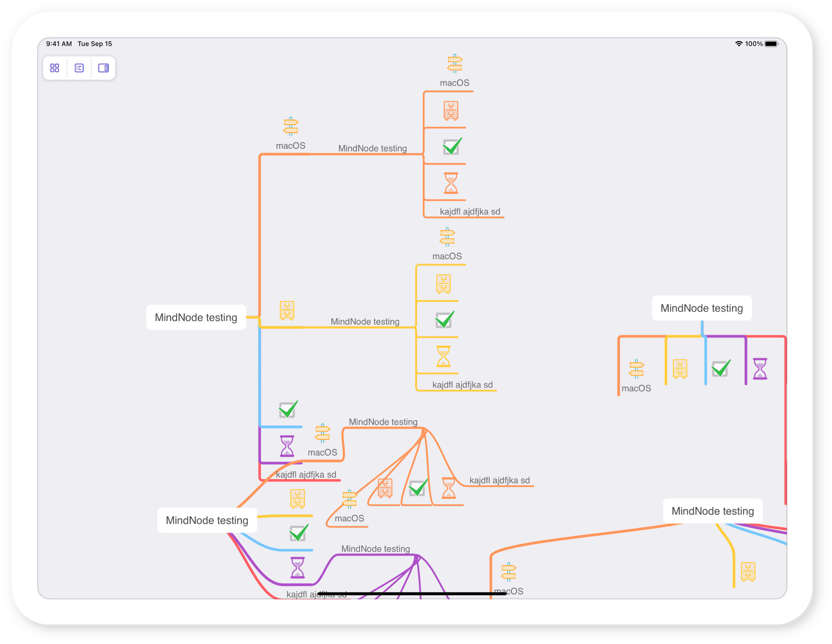The image size is (832, 644).
Task: Click the yellow hourglass icon in middle branch
Action: coord(443,356)
